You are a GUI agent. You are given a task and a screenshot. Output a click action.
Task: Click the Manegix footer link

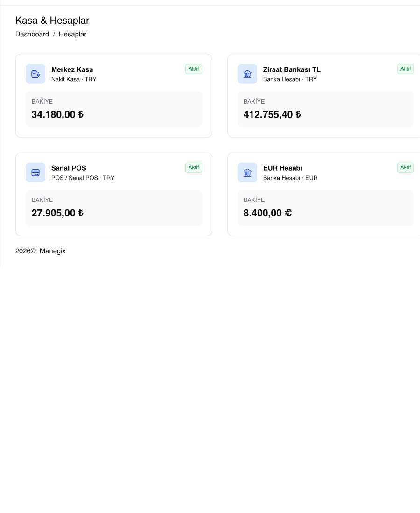pyautogui.click(x=52, y=251)
